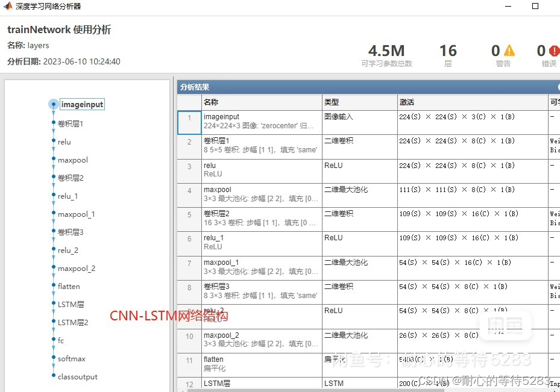560x392 pixels.
Task: Select table row 11 flatten name cell
Action: [262, 365]
